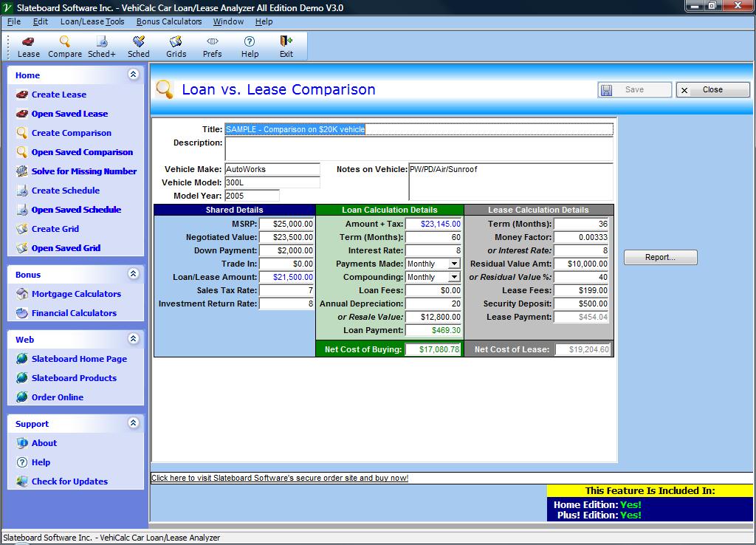Click the MSRP input field
This screenshot has height=545, width=756.
tap(286, 224)
